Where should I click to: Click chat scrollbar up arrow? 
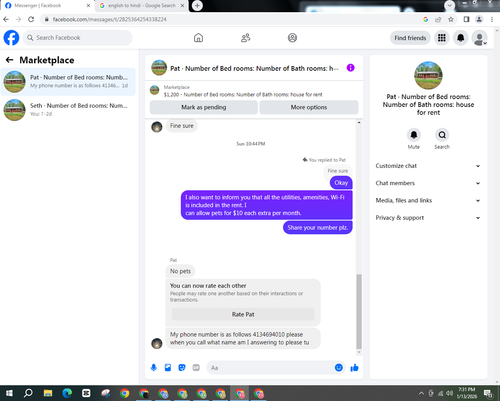[x=359, y=122]
